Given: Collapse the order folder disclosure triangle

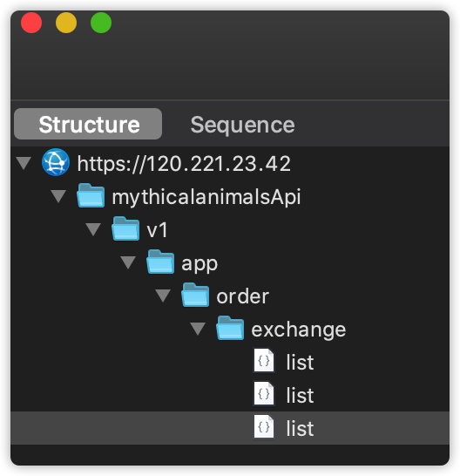Looking at the screenshot, I should (x=163, y=296).
